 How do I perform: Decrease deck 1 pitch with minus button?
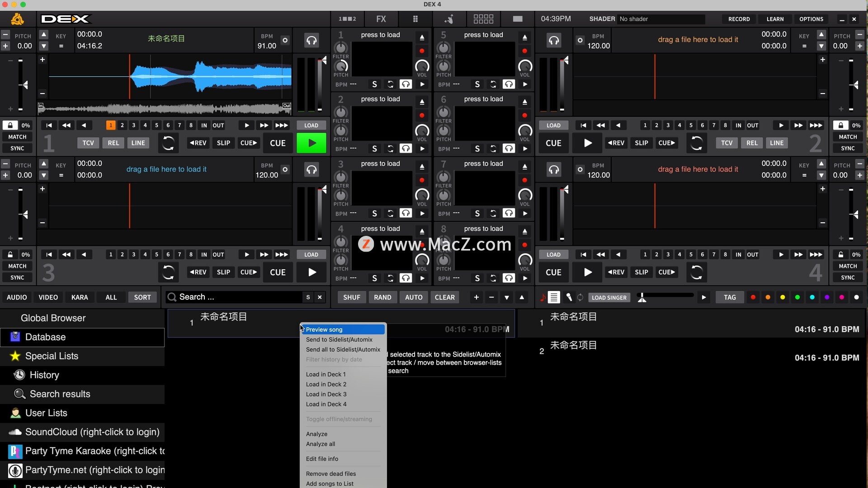tap(5, 34)
